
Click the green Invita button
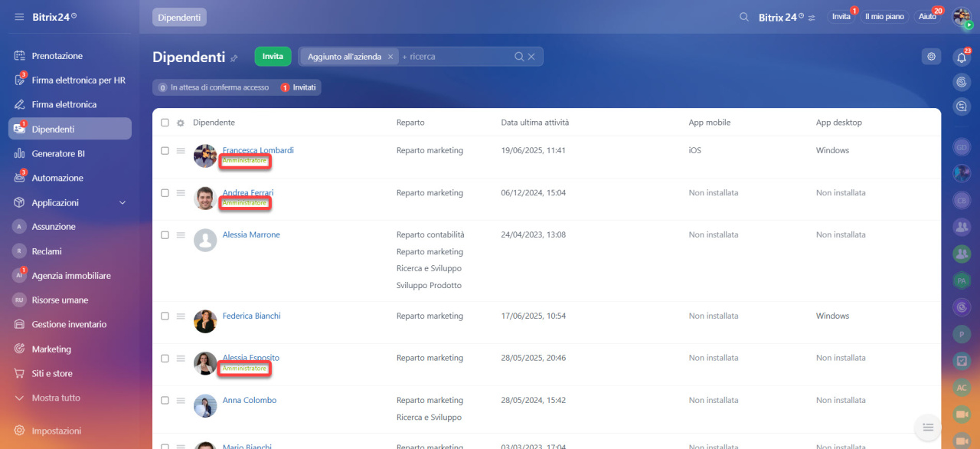[273, 57]
